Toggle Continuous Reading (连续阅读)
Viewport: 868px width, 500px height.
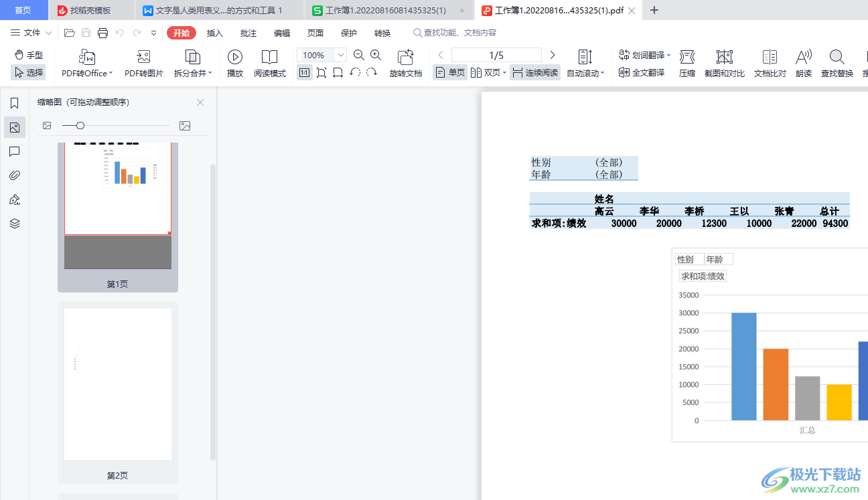pos(535,72)
